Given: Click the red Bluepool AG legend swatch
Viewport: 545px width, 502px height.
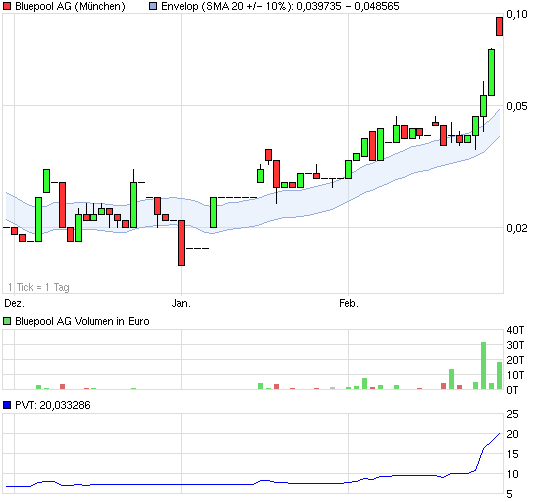Looking at the screenshot, I should 7,6.
